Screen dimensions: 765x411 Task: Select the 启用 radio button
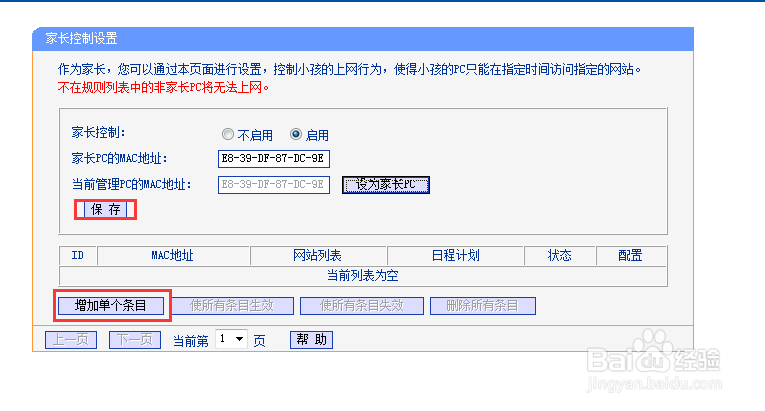click(x=296, y=134)
